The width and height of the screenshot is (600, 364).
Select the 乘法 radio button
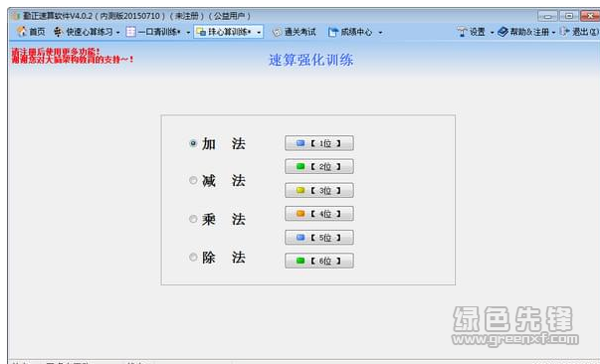(193, 219)
